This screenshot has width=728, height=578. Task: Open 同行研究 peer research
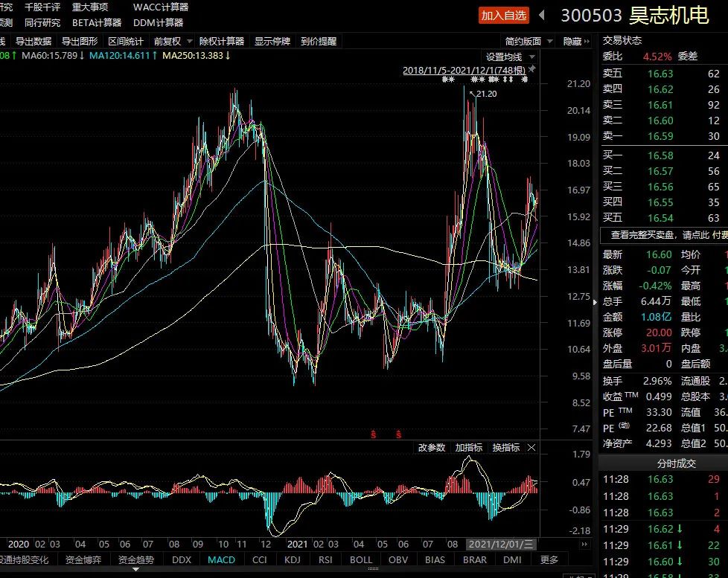click(42, 22)
